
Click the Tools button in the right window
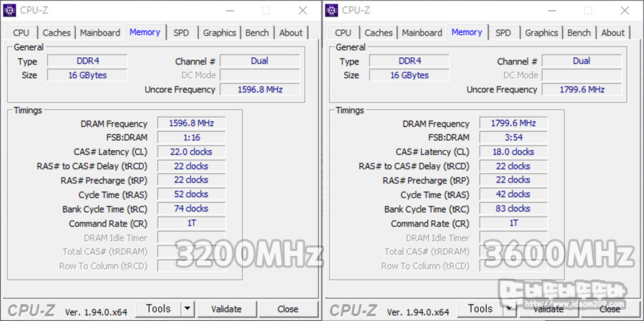(x=481, y=309)
